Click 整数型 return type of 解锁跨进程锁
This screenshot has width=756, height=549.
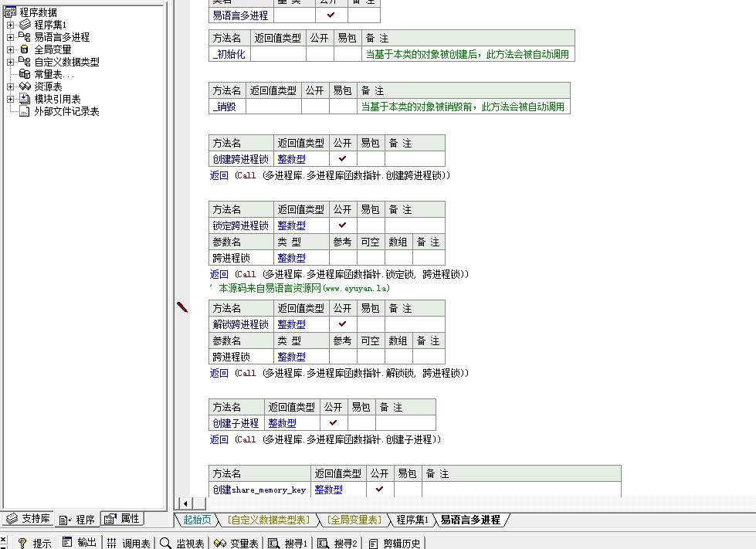[x=292, y=324]
